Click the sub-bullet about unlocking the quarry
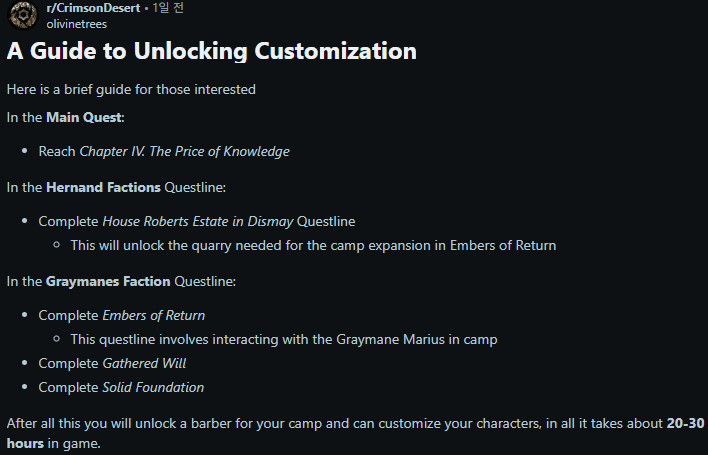 (x=313, y=246)
